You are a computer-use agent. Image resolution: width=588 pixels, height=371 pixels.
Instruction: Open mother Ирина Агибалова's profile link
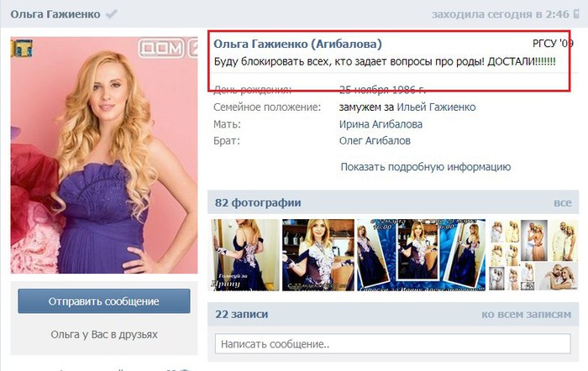[381, 124]
